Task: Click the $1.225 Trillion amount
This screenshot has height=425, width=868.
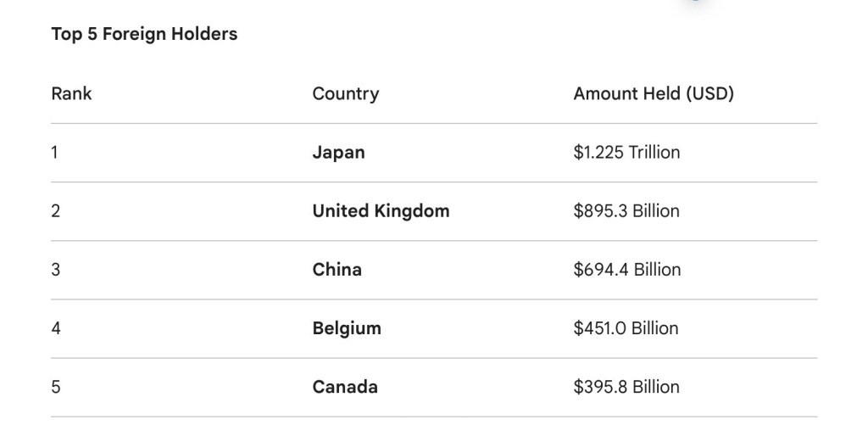Action: click(626, 153)
